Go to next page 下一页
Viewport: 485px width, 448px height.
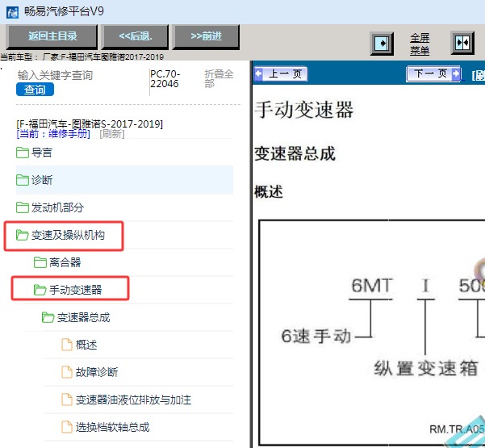coord(433,74)
